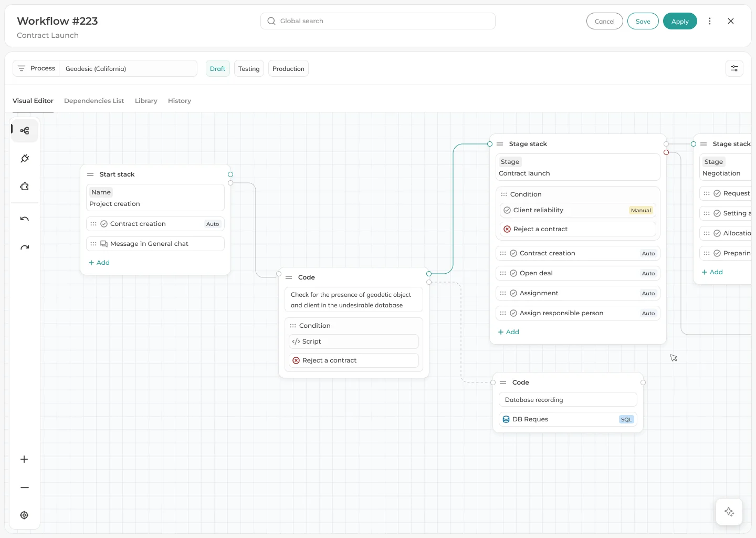The image size is (756, 538).
Task: Select the connection plug tool
Action: click(x=24, y=158)
